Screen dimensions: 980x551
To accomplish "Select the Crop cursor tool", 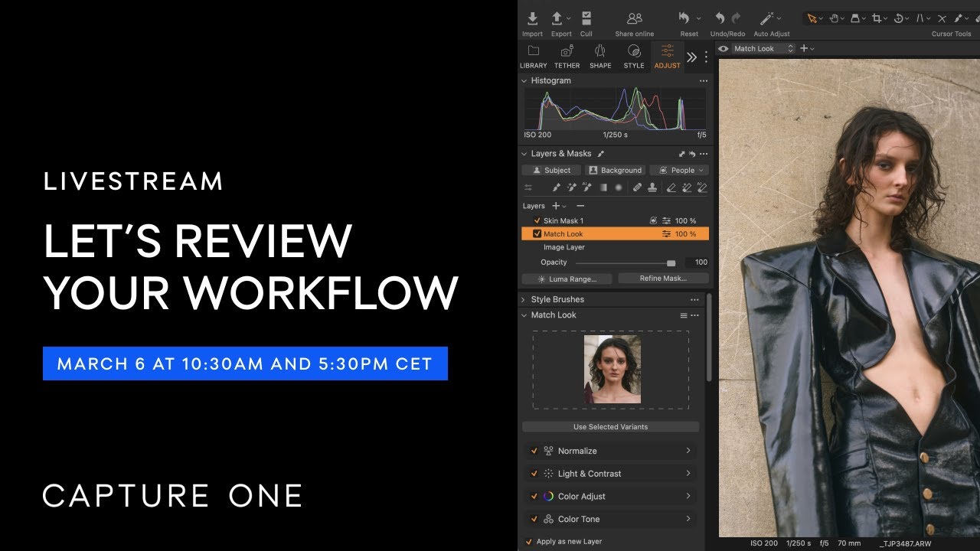I will coord(877,18).
